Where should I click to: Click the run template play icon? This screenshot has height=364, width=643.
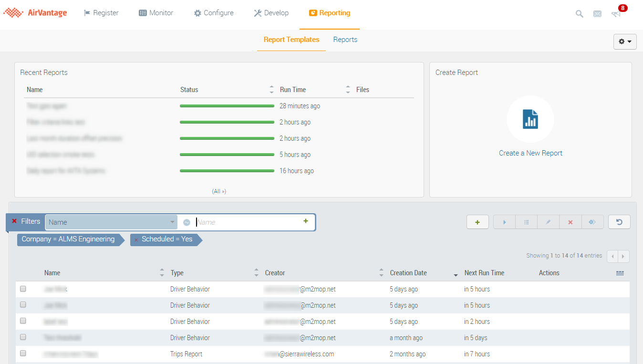click(504, 222)
